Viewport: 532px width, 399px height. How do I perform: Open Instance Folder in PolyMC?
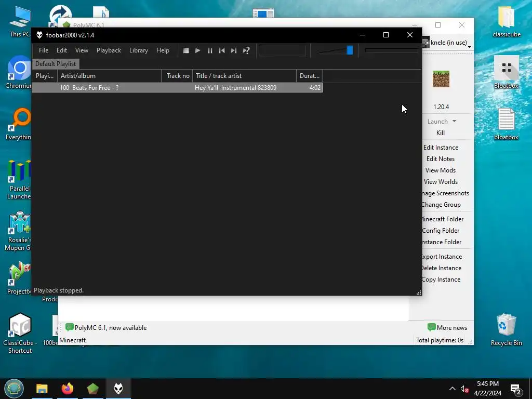tap(442, 242)
